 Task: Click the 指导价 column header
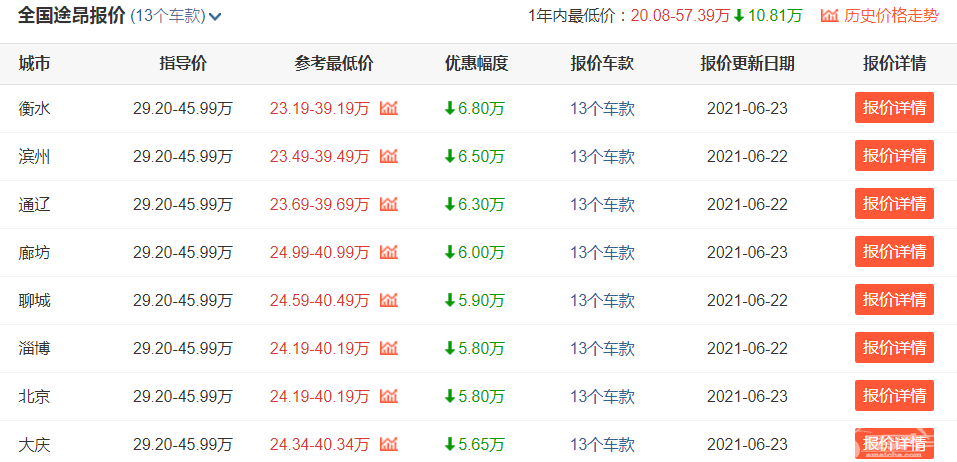(x=183, y=63)
